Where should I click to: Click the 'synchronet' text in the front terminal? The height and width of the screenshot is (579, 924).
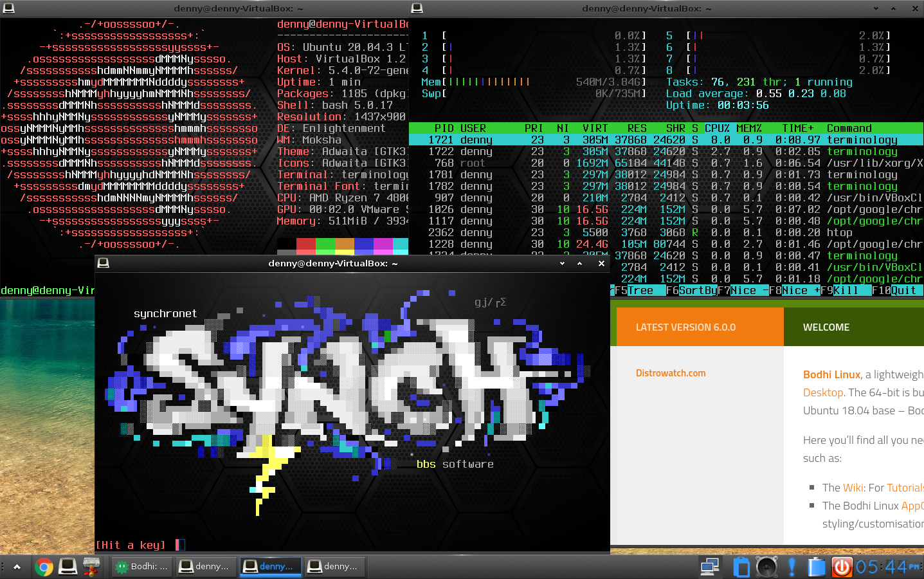coord(165,314)
